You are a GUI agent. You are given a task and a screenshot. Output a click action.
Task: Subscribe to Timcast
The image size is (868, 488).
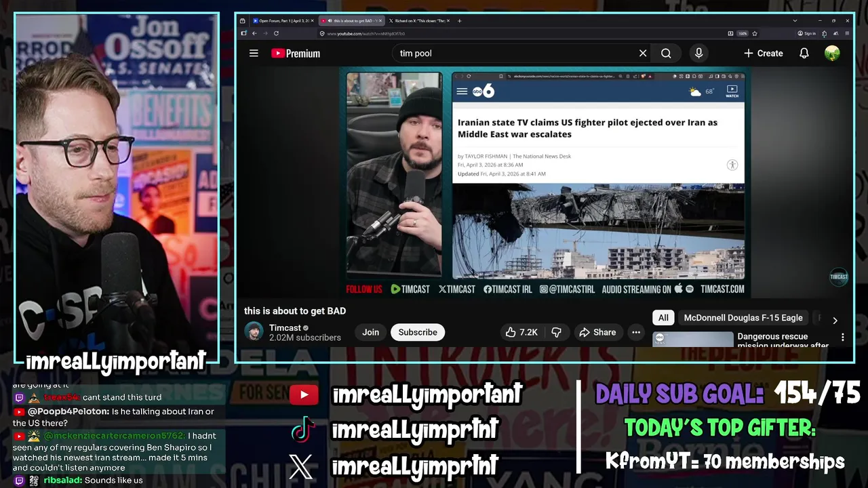pos(418,332)
